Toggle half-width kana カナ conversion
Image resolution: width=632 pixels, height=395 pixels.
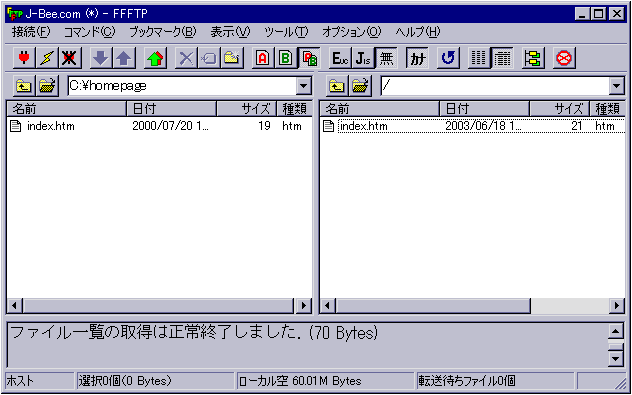tap(417, 59)
